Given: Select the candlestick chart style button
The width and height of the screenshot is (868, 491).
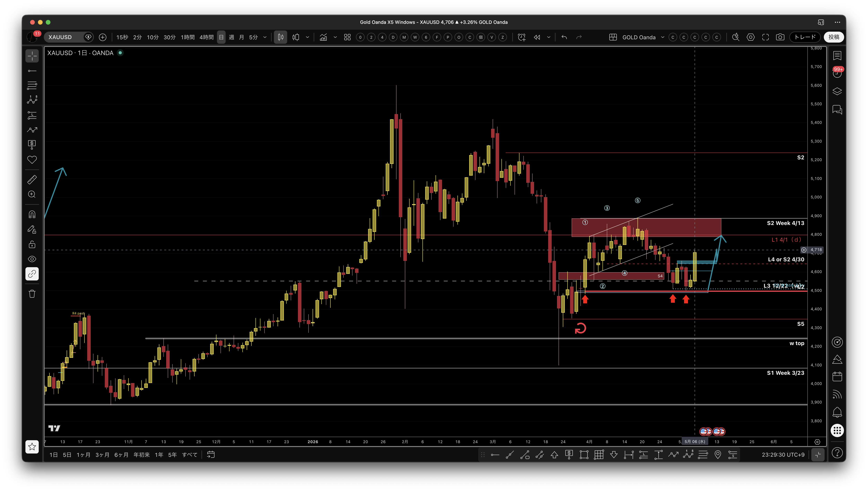Looking at the screenshot, I should [281, 37].
